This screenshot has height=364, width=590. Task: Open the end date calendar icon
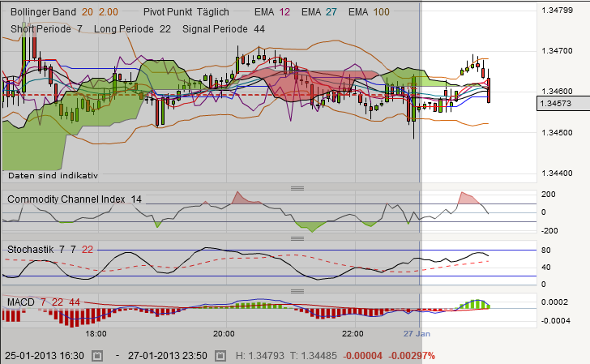click(x=220, y=356)
